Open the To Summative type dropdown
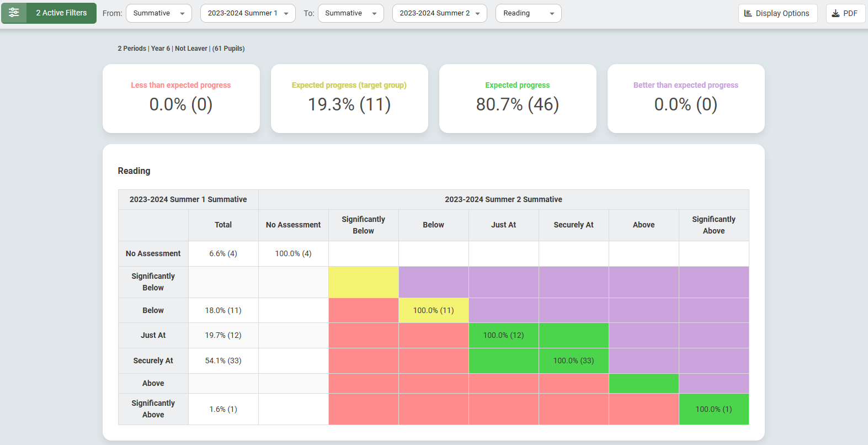 pyautogui.click(x=350, y=13)
